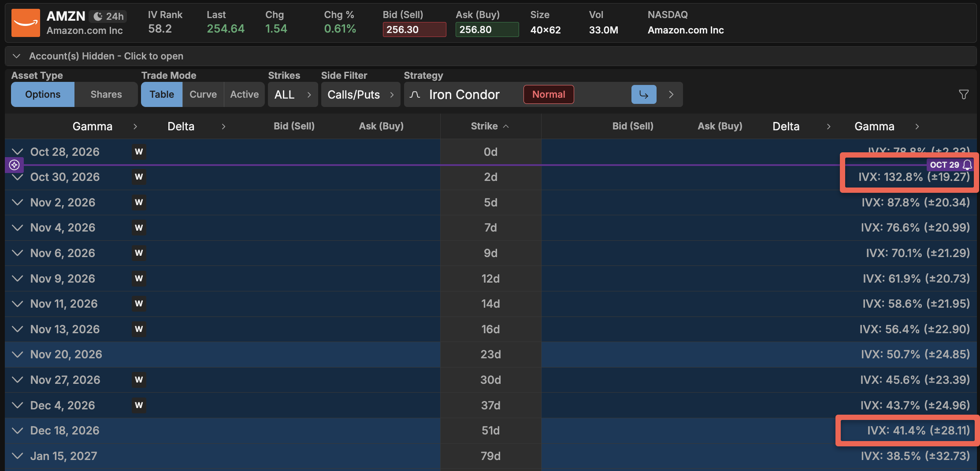
Task: Click the weekly W badge for Oct 28, 2026
Action: coord(139,152)
